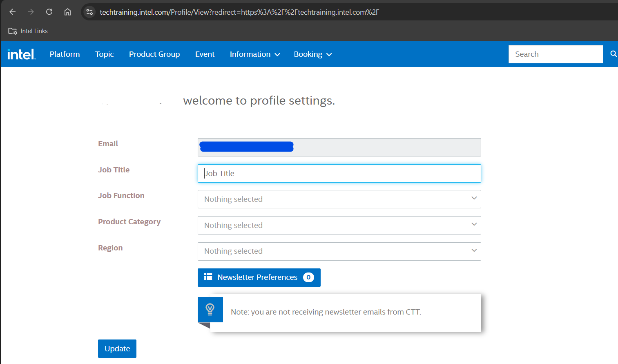
Task: Open Newsletter Preferences
Action: pyautogui.click(x=259, y=277)
